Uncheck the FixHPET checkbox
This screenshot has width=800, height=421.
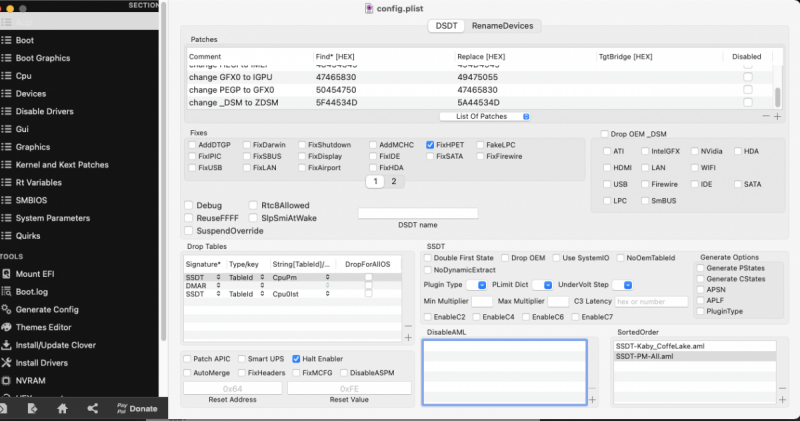(x=430, y=145)
